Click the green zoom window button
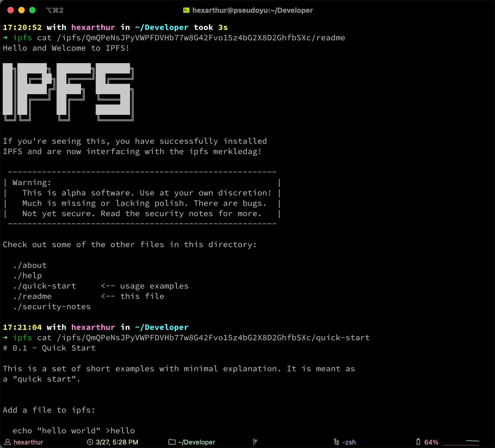The image size is (495, 448). point(32,10)
